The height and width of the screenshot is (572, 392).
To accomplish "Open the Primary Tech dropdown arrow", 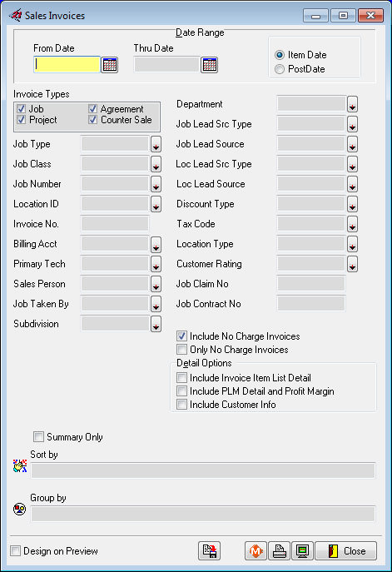I will tap(156, 264).
